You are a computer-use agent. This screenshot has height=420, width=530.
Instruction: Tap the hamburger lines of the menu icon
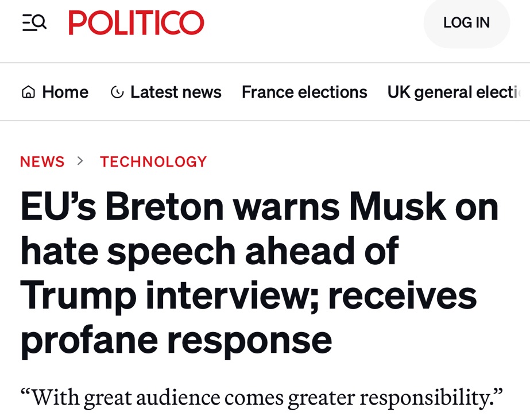click(x=26, y=22)
